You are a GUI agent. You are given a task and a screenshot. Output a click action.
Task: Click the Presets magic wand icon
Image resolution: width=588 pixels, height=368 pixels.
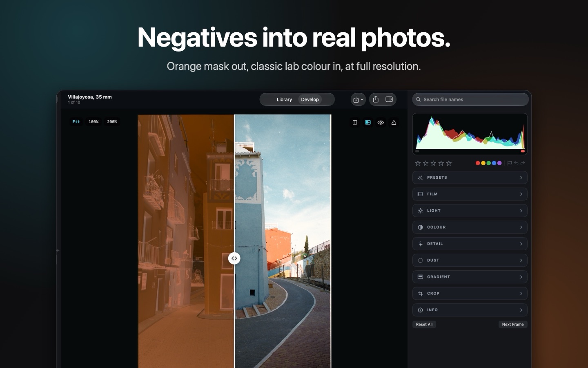point(420,177)
